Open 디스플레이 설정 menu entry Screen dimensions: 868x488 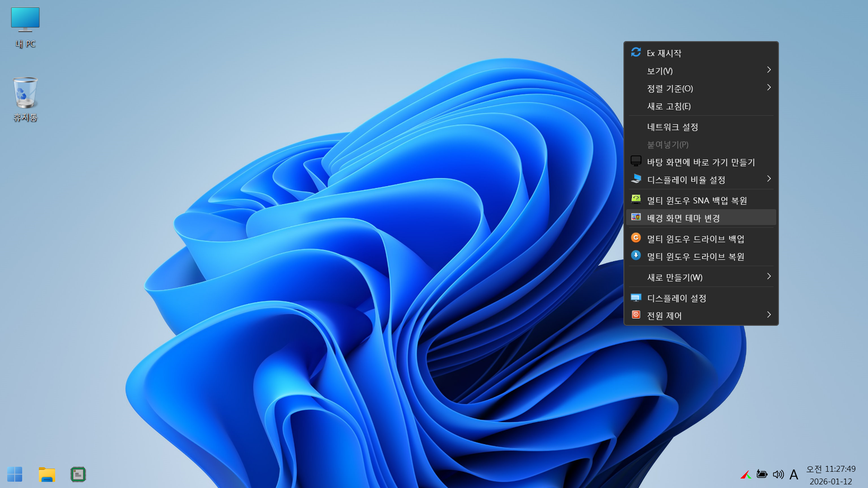[x=676, y=298]
